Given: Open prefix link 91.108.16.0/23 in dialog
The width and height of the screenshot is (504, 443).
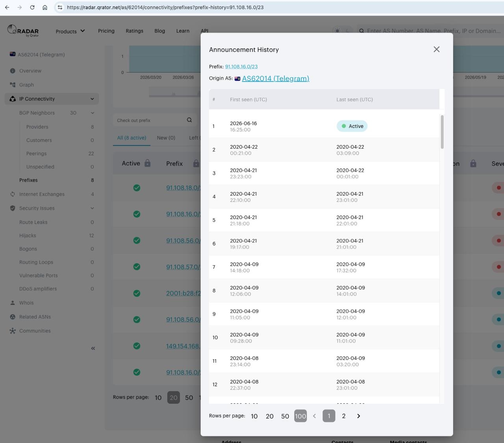Looking at the screenshot, I should [241, 66].
